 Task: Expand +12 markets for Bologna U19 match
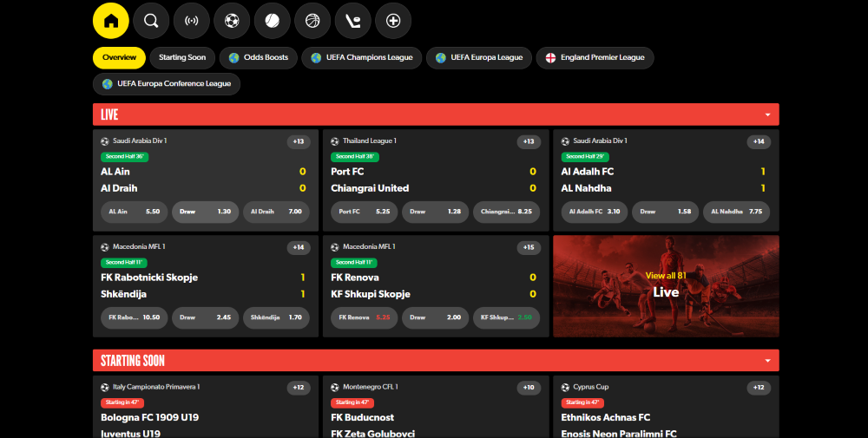tap(299, 388)
